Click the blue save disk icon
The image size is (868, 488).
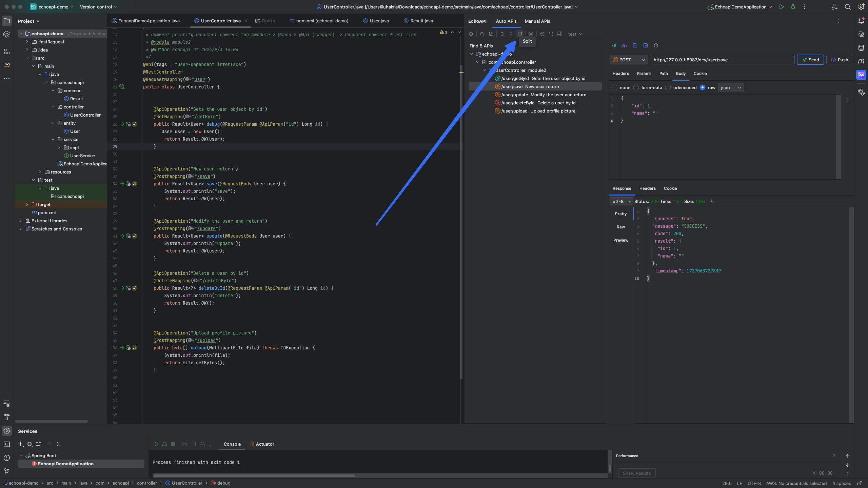point(635,45)
